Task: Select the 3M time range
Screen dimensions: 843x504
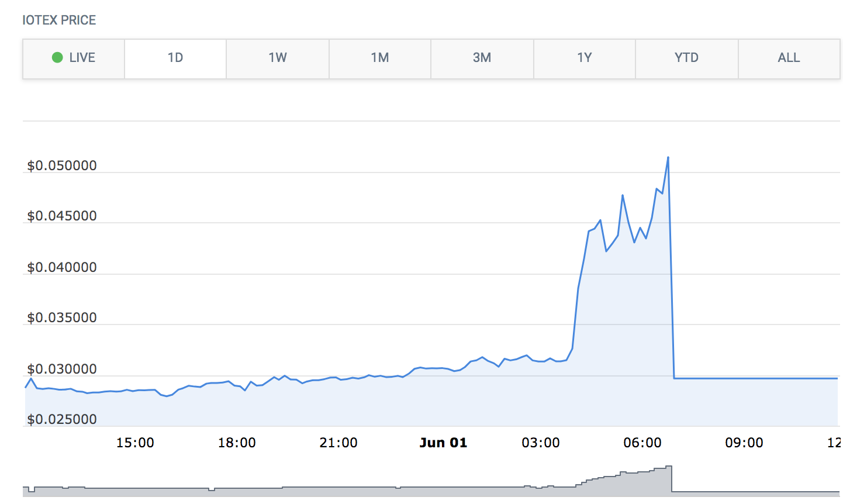Action: [482, 58]
